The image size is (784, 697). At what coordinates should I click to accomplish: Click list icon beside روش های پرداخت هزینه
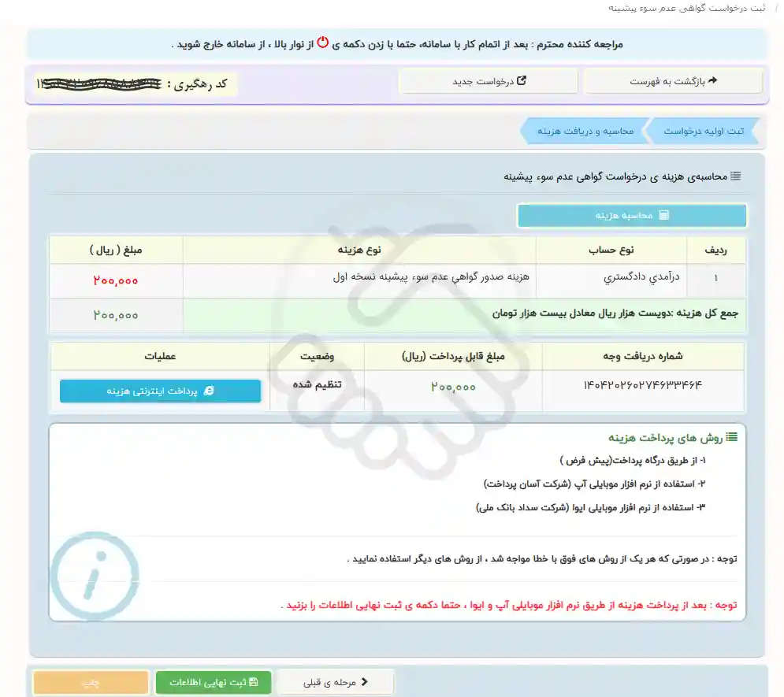731,436
